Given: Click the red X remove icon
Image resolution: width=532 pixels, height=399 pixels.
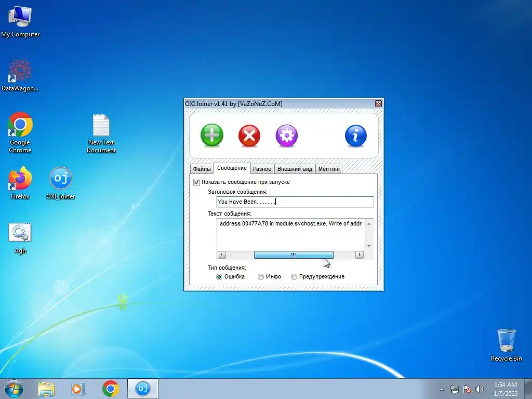Looking at the screenshot, I should (x=249, y=136).
